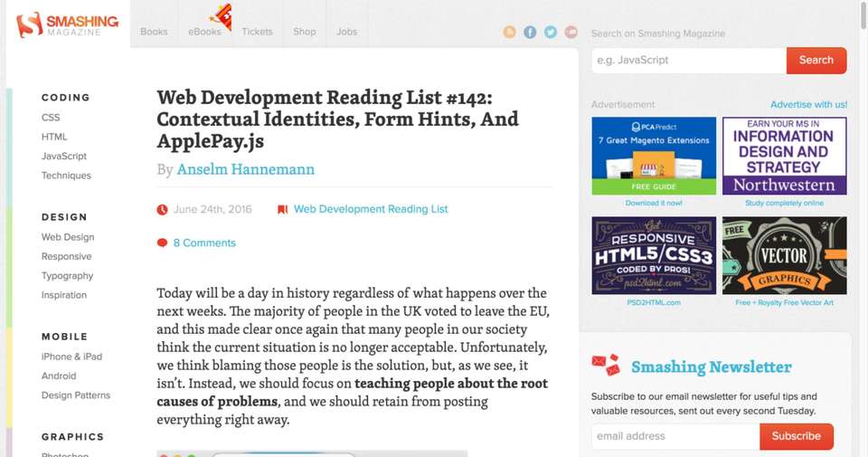Viewport: 868px width, 457px height.
Task: Open the Smashing Magazine logo homepage
Action: coord(67,25)
